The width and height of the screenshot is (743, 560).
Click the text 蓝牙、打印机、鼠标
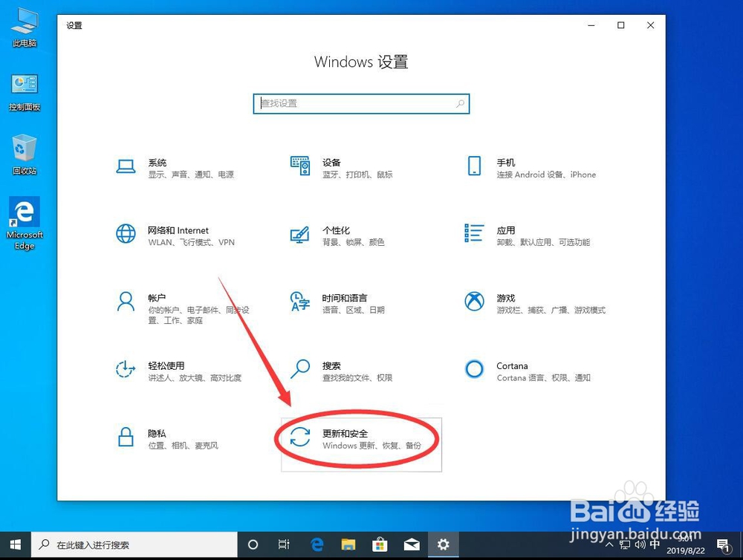pyautogui.click(x=357, y=175)
